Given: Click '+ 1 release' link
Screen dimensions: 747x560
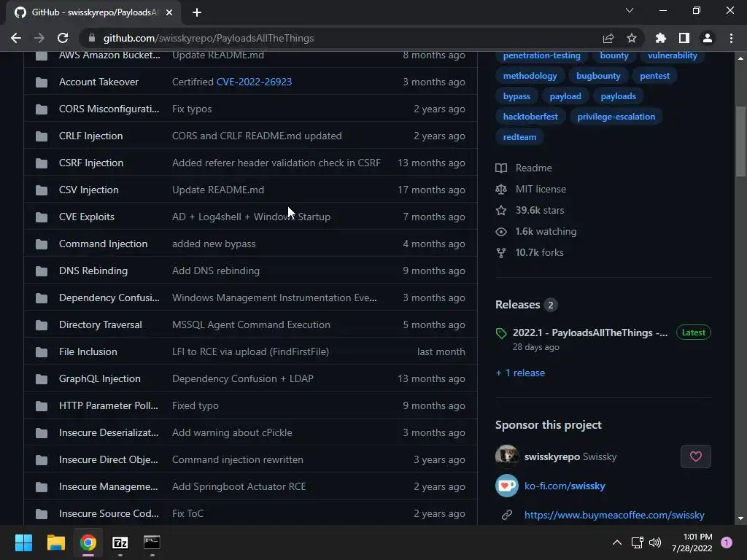Looking at the screenshot, I should pyautogui.click(x=520, y=373).
